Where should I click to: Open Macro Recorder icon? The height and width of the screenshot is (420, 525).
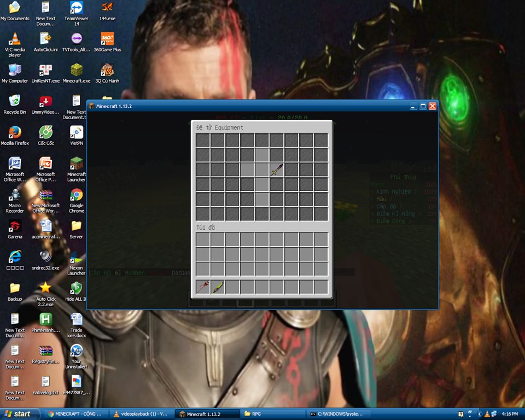[x=15, y=200]
